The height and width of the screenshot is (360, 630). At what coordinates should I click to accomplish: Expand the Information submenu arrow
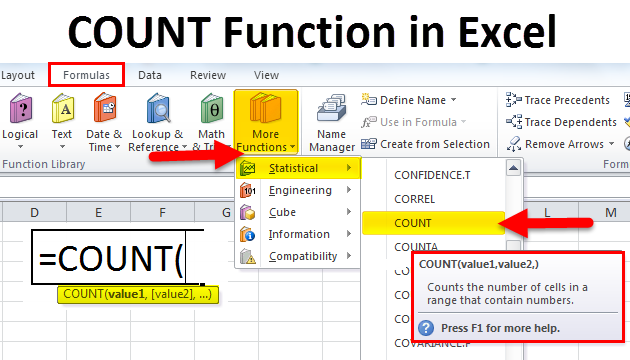(349, 234)
